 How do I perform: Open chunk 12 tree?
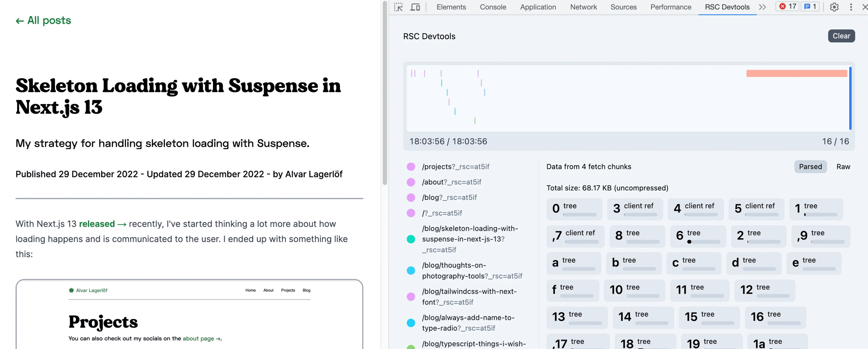pyautogui.click(x=765, y=290)
